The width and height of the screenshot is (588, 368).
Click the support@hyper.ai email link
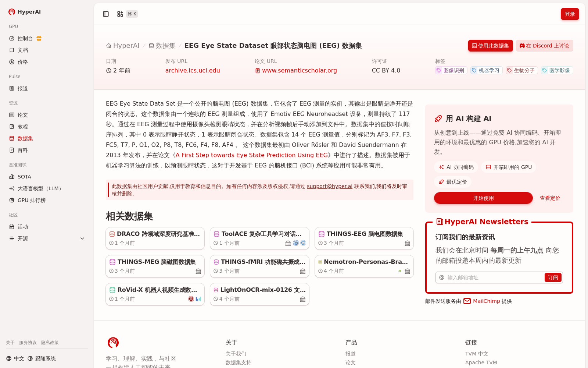pyautogui.click(x=329, y=186)
